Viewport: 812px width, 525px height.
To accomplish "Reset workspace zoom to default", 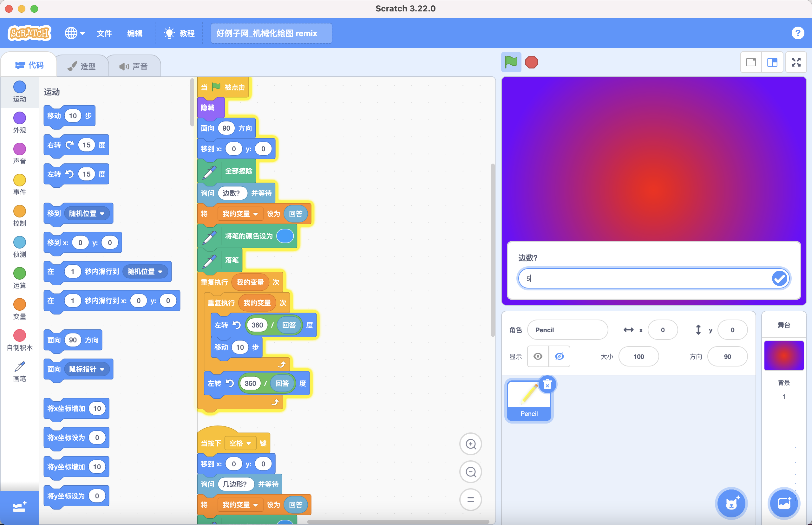I will coord(471,500).
